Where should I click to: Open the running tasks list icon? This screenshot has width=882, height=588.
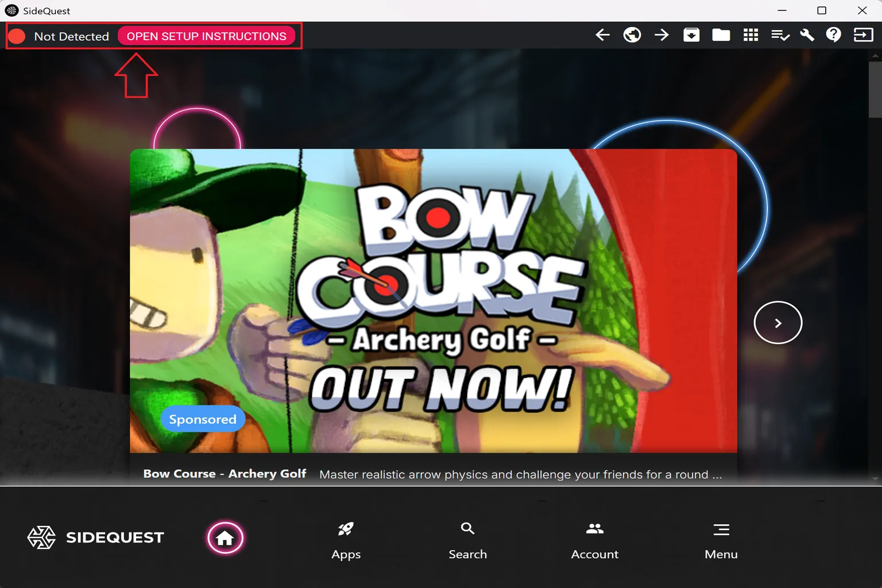[780, 35]
